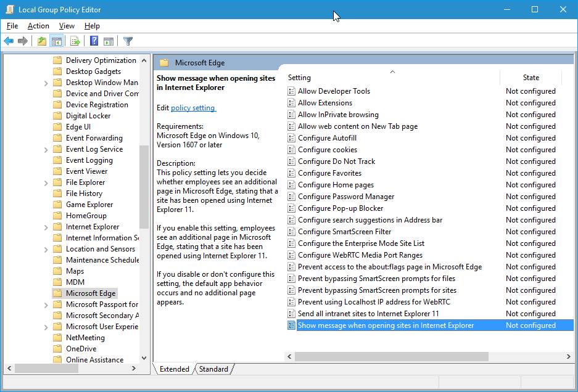The height and width of the screenshot is (392, 578).
Task: Select Prevent bypassing SmartScreen prompts for files
Action: pyautogui.click(x=376, y=279)
